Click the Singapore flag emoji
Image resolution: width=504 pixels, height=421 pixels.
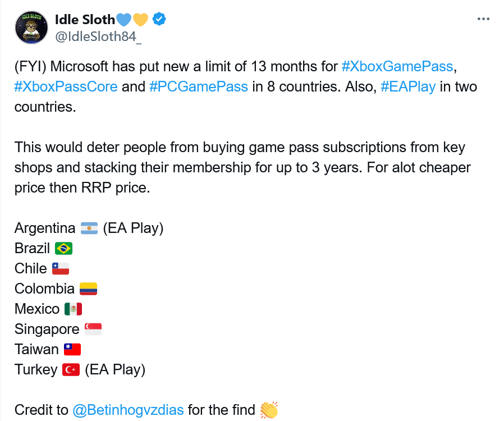tap(93, 330)
